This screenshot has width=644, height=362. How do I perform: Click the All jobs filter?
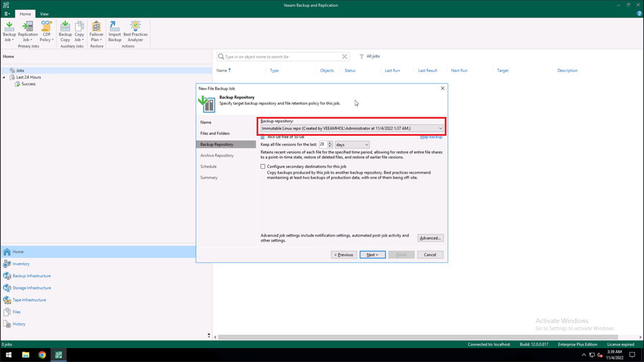[369, 56]
